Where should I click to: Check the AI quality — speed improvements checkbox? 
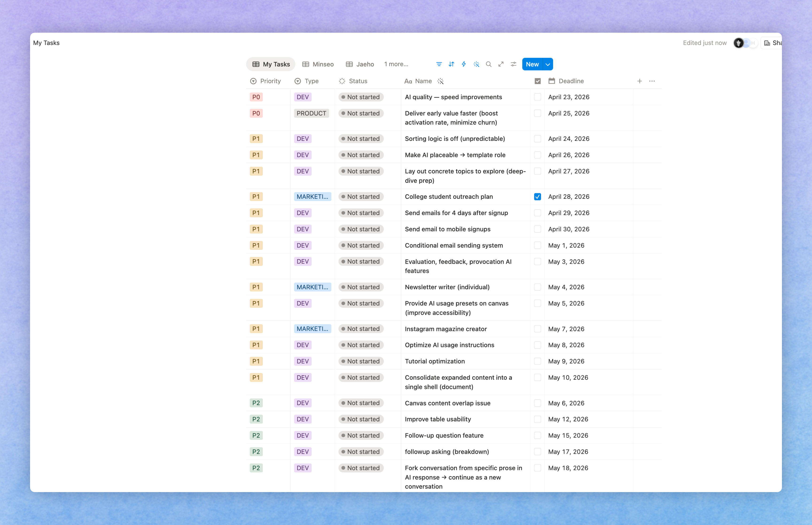click(x=537, y=97)
